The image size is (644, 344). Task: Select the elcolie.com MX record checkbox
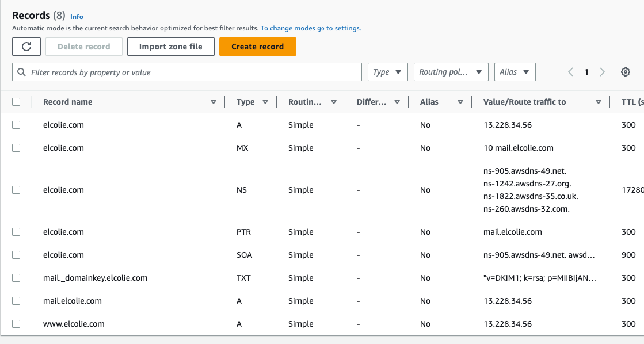pos(16,148)
